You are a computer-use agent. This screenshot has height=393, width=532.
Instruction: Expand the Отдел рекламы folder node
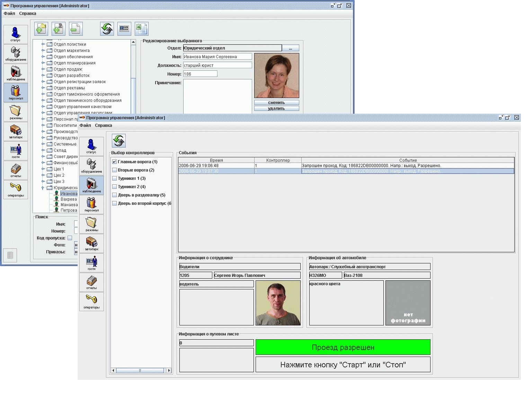[x=43, y=88]
